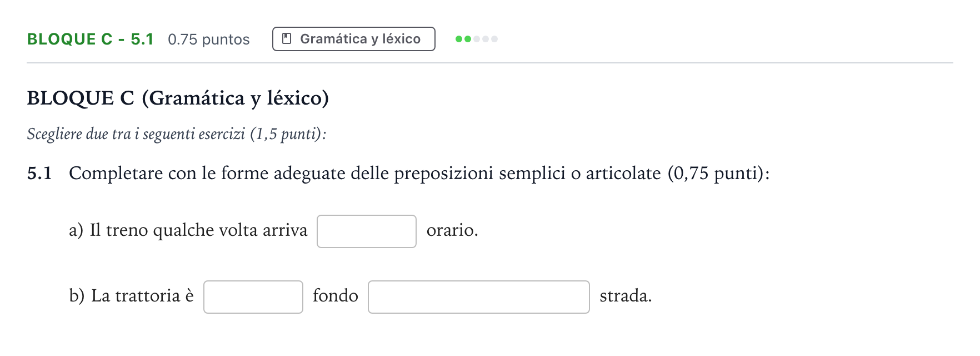Focus the blank after "La trattoria è"
Image resolution: width=980 pixels, height=356 pixels.
pos(253,297)
